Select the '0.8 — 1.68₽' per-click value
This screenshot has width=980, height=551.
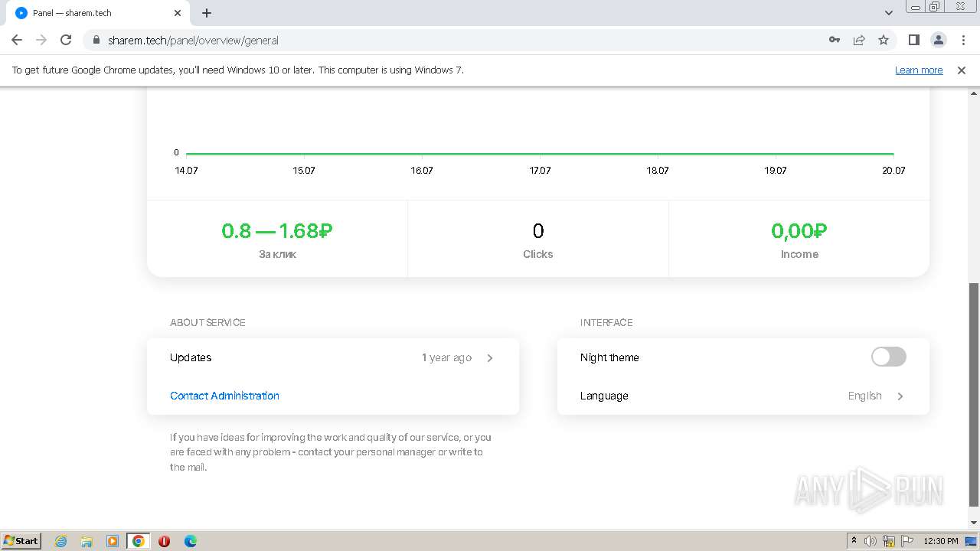pyautogui.click(x=277, y=230)
